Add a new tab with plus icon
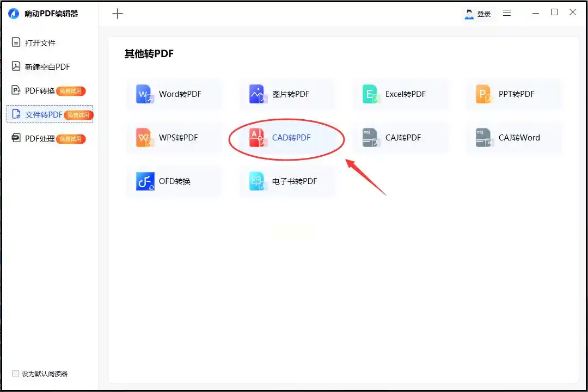Image resolution: width=588 pixels, height=392 pixels. point(118,14)
